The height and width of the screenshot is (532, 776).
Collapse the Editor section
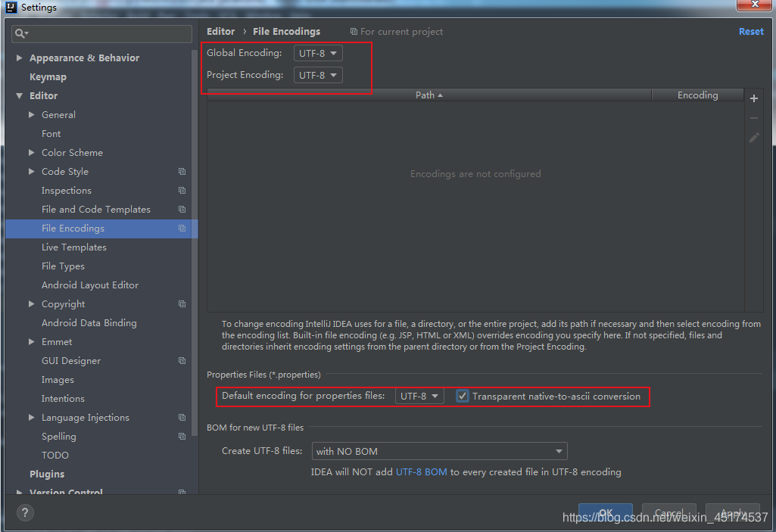[x=19, y=95]
